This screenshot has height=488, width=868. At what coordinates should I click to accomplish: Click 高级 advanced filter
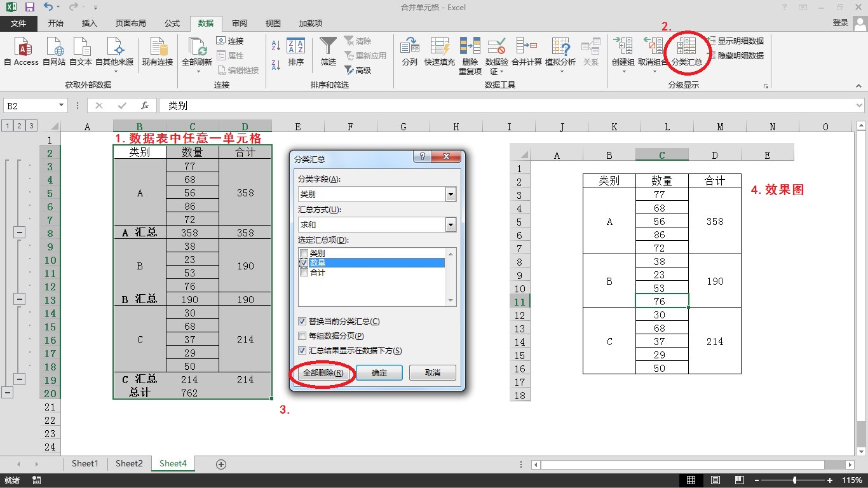tap(358, 71)
